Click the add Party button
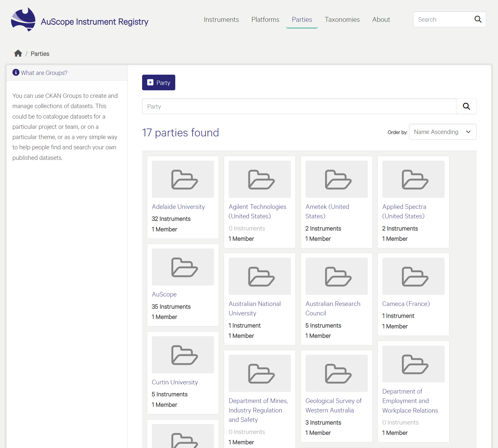 (x=159, y=82)
